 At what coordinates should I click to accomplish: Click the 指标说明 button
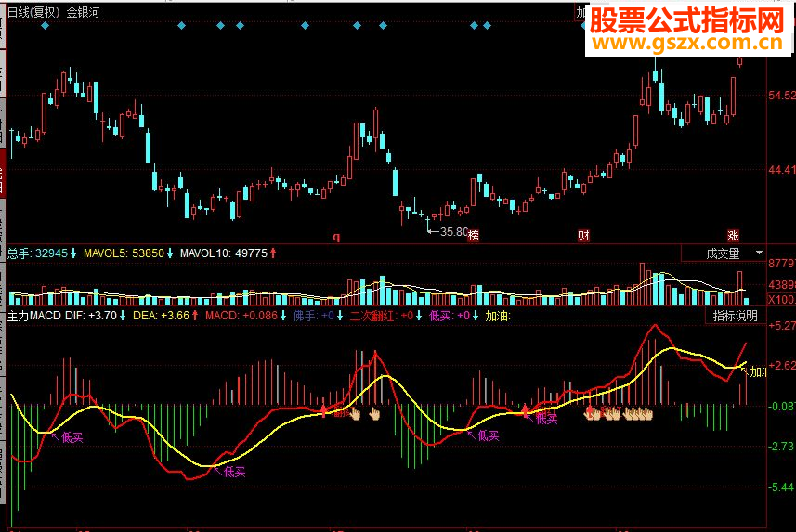(735, 316)
